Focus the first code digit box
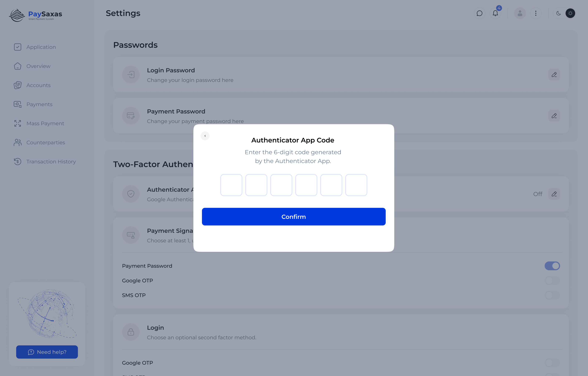Image resolution: width=588 pixels, height=376 pixels. click(231, 185)
